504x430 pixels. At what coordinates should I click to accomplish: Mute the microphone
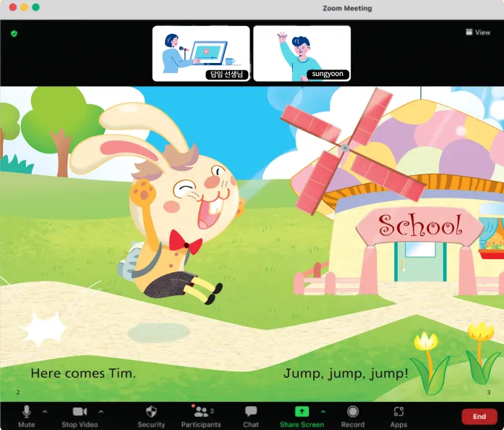26,416
